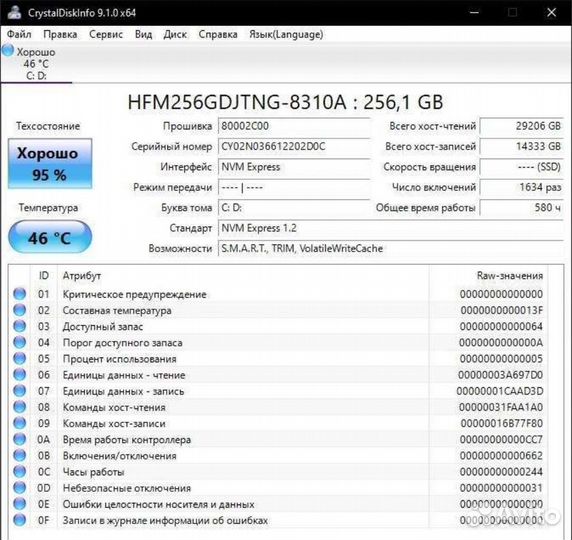
Task: Click the NVM Express interface field
Action: pos(294,167)
